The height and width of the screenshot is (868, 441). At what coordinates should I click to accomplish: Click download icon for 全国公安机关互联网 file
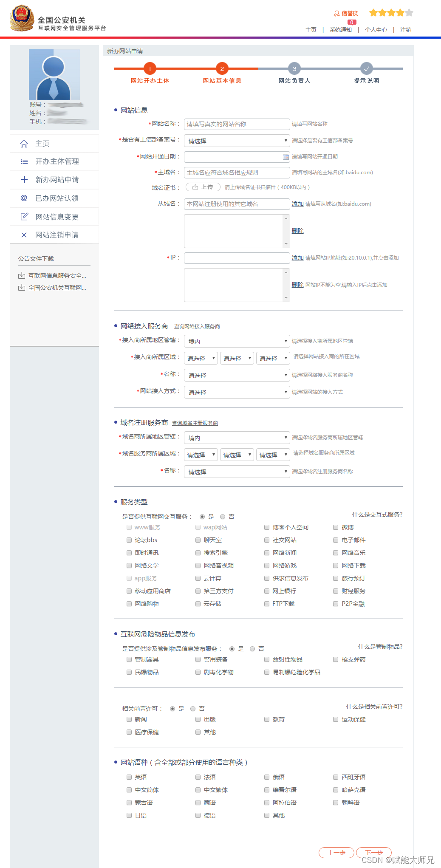22,288
